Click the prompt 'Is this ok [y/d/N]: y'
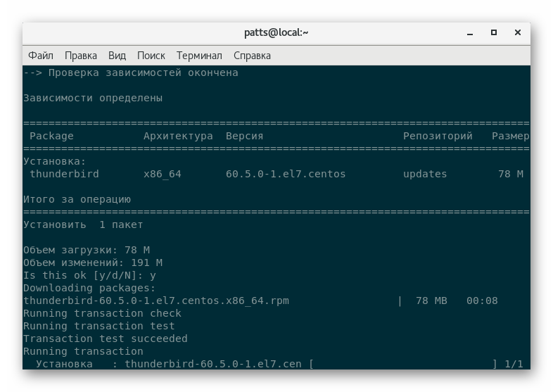 coord(89,276)
